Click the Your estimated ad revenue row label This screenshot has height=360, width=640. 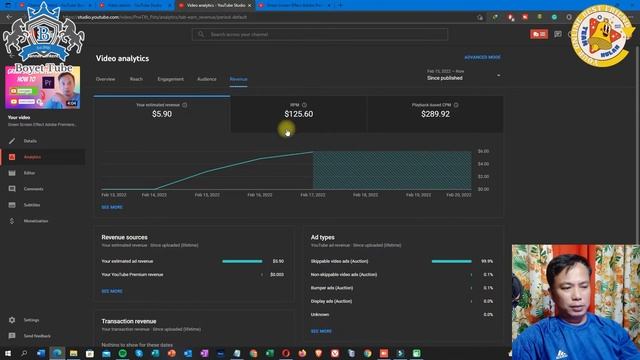point(127,261)
